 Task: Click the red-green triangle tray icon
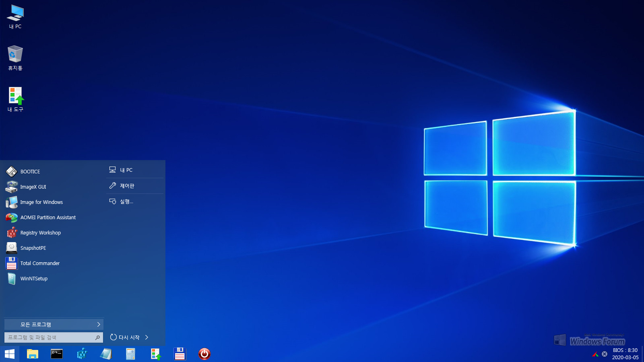pos(595,354)
